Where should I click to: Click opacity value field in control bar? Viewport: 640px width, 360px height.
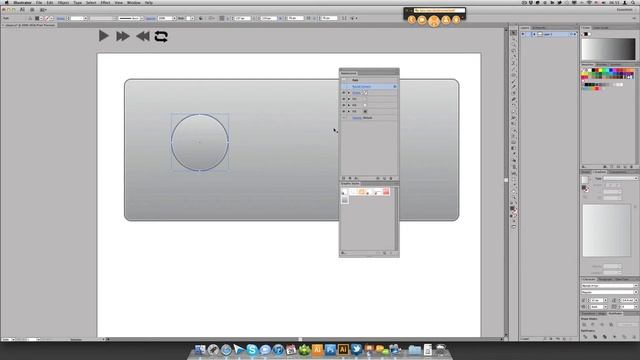tap(165, 18)
